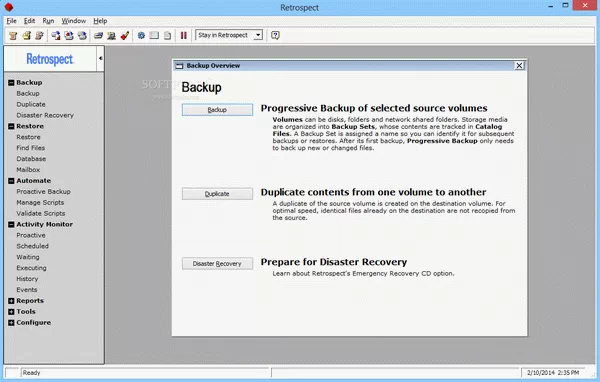Open the Help menu
The width and height of the screenshot is (600, 382).
tap(100, 21)
